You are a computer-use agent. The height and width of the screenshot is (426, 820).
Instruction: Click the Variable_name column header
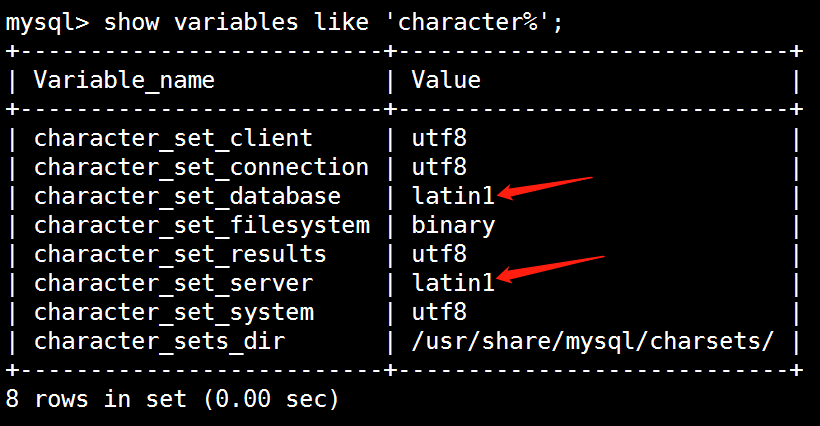pos(124,79)
